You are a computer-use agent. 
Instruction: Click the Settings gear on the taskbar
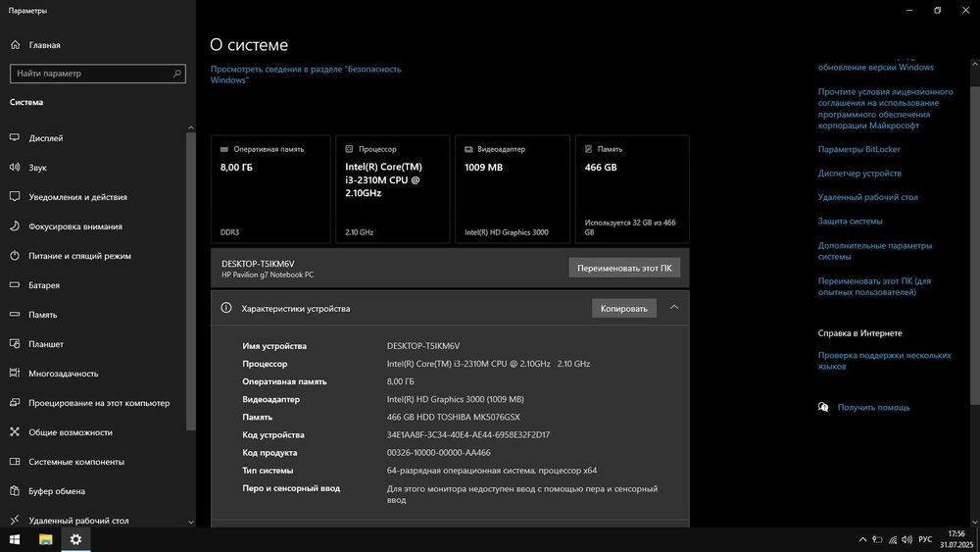point(75,539)
